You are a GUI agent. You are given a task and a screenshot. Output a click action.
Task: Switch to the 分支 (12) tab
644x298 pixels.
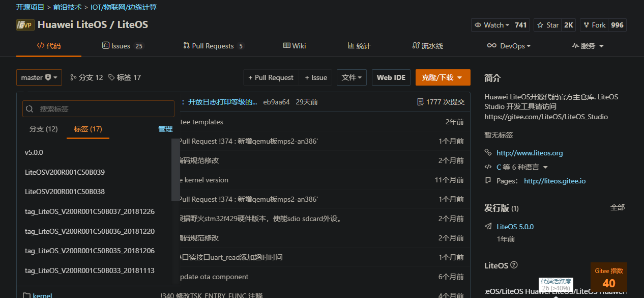43,129
